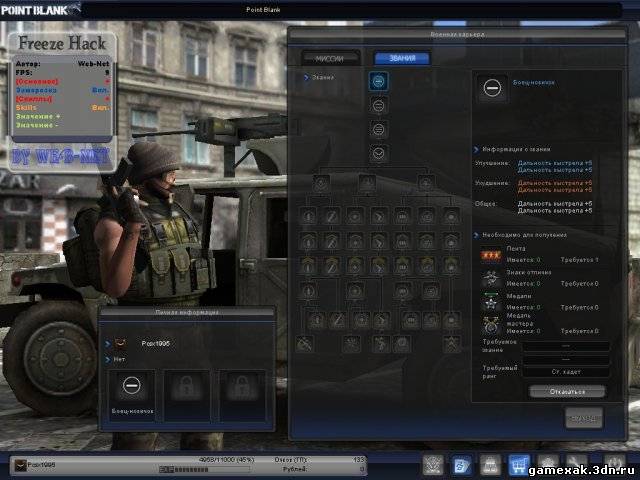Click the Медали star medal icon
The width and height of the screenshot is (640, 480).
tap(491, 302)
